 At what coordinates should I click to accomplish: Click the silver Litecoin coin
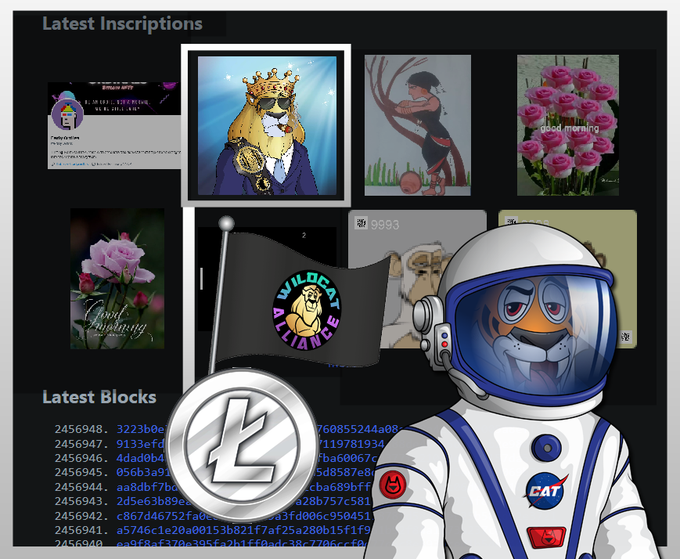[242, 447]
